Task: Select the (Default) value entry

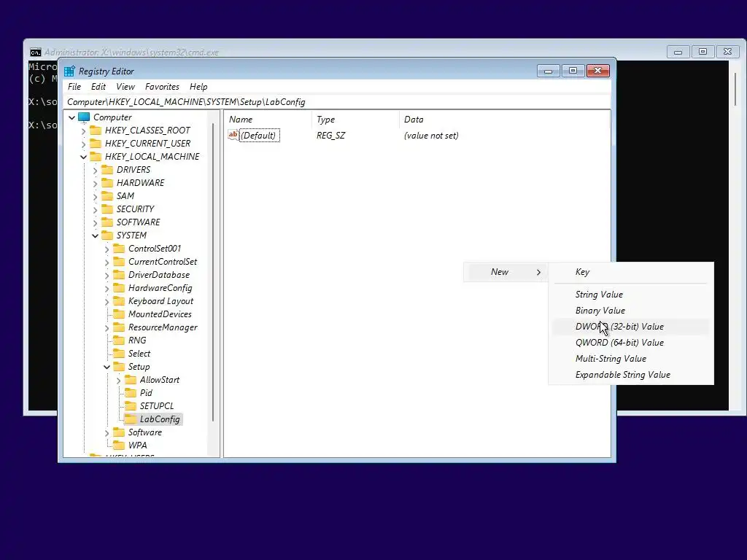Action: pyautogui.click(x=259, y=135)
